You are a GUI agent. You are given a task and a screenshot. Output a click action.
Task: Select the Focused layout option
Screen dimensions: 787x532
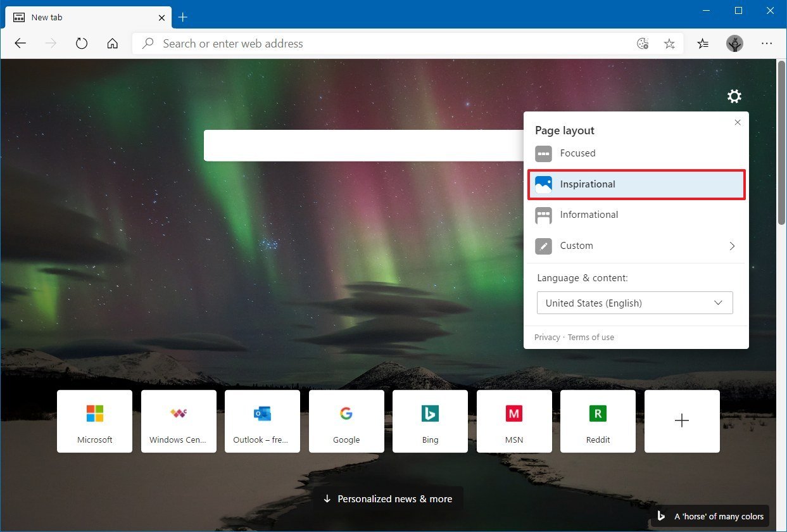pyautogui.click(x=636, y=153)
